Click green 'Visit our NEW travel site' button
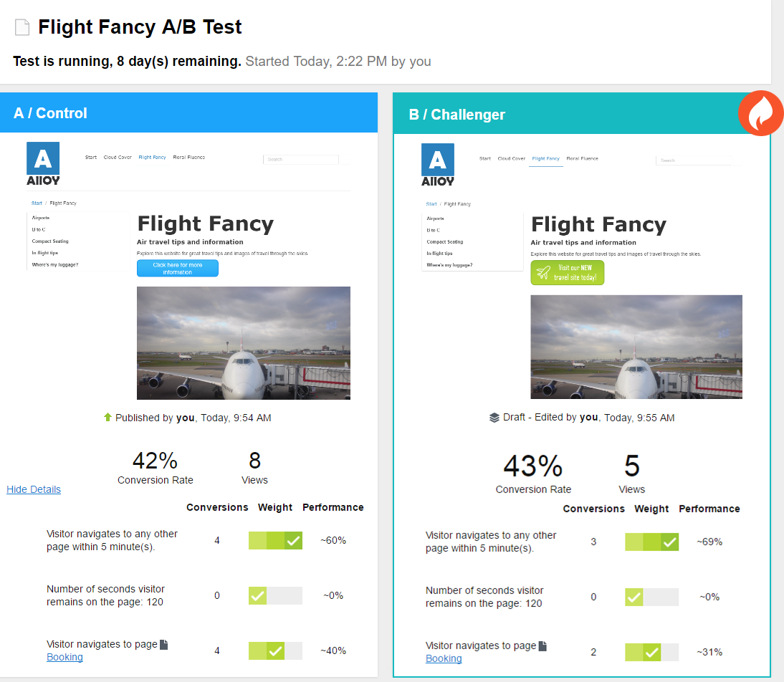The height and width of the screenshot is (682, 784). tap(568, 273)
